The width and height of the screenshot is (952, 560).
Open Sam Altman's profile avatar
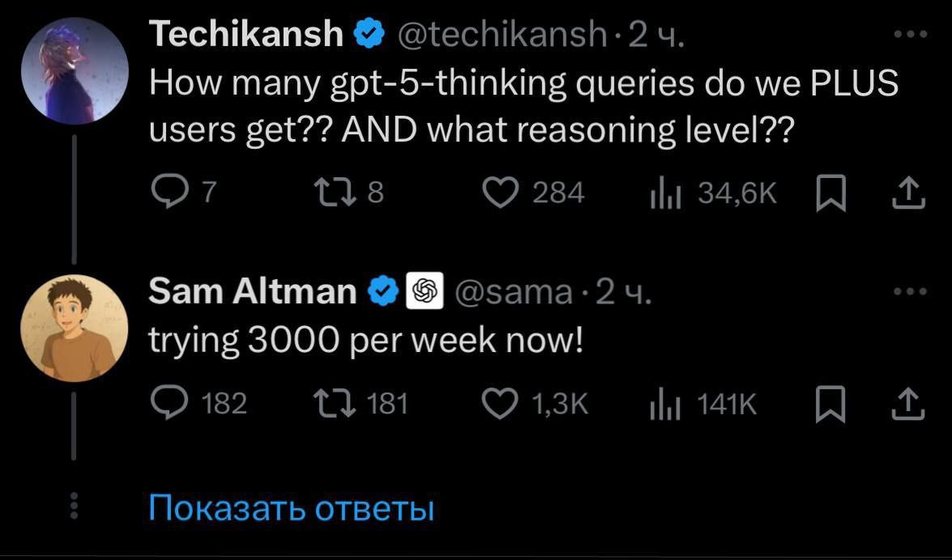(74, 328)
